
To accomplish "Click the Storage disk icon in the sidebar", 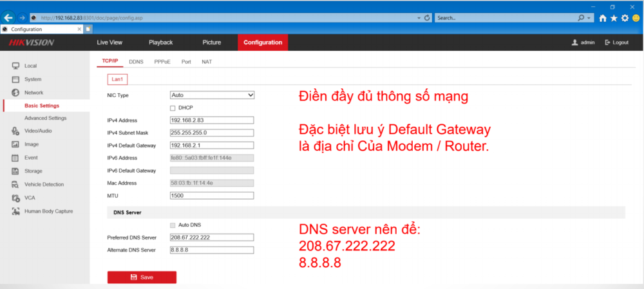I will tap(15, 171).
